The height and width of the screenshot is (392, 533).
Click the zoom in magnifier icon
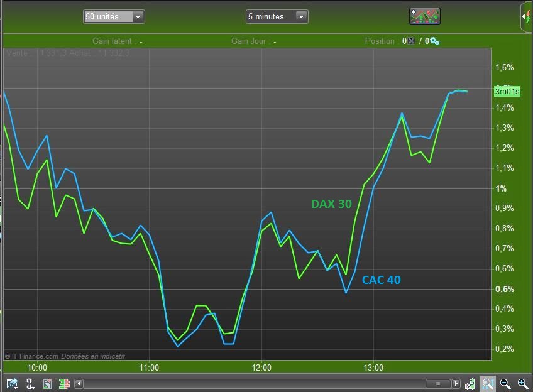523,384
